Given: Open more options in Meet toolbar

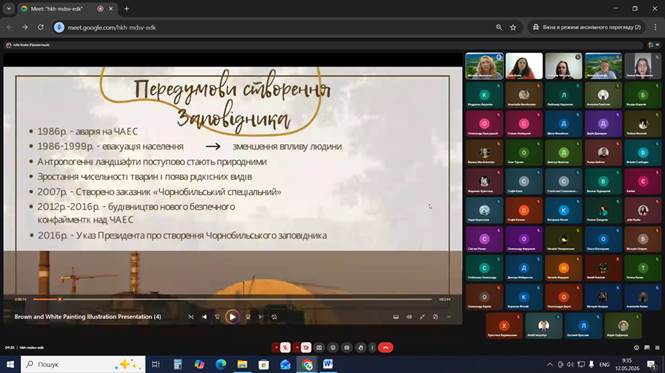Looking at the screenshot, I should tap(372, 348).
